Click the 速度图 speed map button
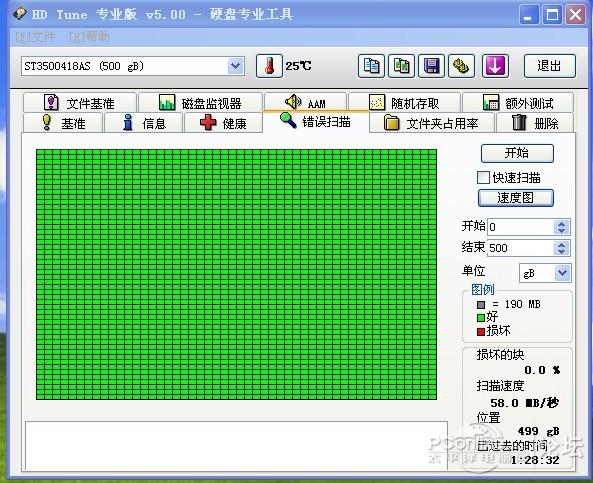Viewport: 593px width, 483px height. point(516,198)
